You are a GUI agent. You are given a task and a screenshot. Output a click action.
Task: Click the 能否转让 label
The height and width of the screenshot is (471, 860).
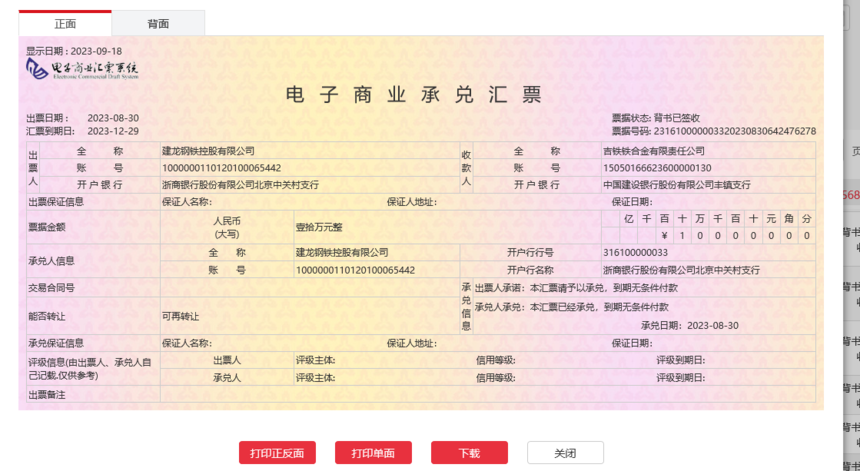[47, 316]
